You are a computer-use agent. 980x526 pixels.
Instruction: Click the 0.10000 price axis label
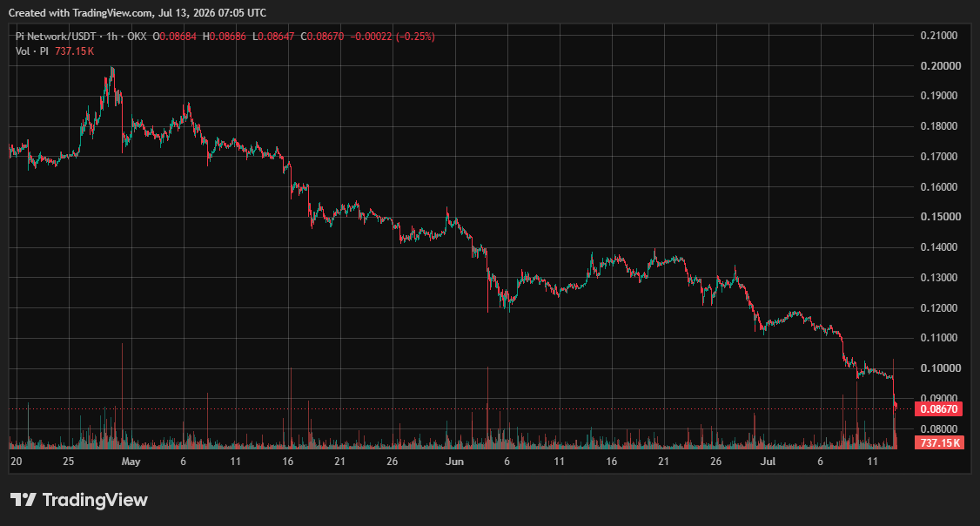coord(939,368)
